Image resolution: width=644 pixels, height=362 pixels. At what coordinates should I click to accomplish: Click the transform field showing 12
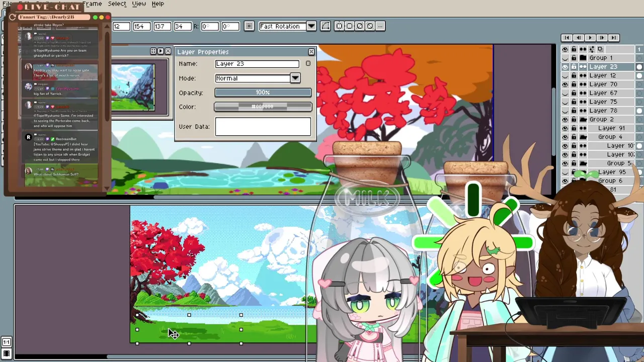(121, 27)
